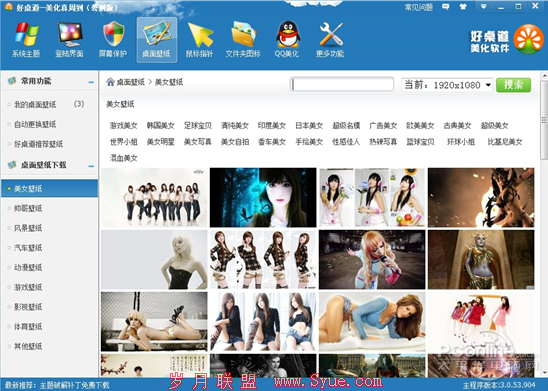Filter by 美女自拍 tag
548x391 pixels.
(235, 142)
